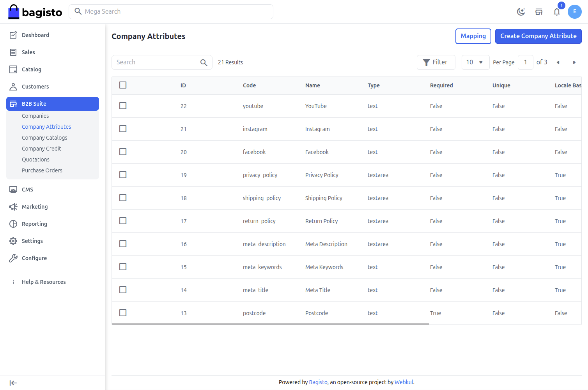Click the bagisto logo
Image resolution: width=588 pixels, height=390 pixels.
(35, 12)
